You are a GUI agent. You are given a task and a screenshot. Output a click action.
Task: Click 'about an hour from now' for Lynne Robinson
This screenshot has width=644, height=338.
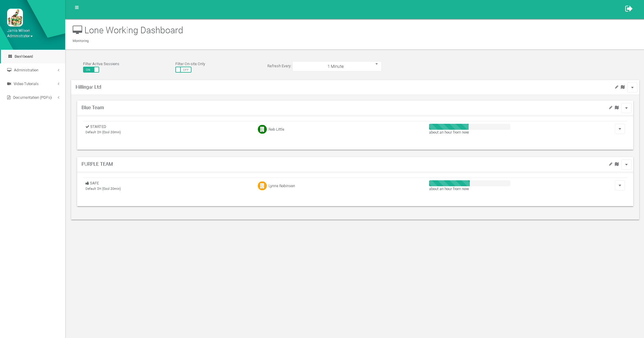pos(449,189)
